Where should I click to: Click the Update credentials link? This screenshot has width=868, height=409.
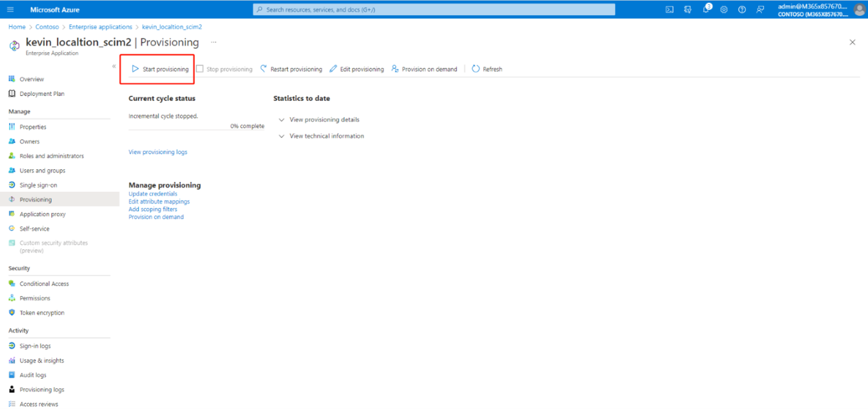tap(153, 194)
